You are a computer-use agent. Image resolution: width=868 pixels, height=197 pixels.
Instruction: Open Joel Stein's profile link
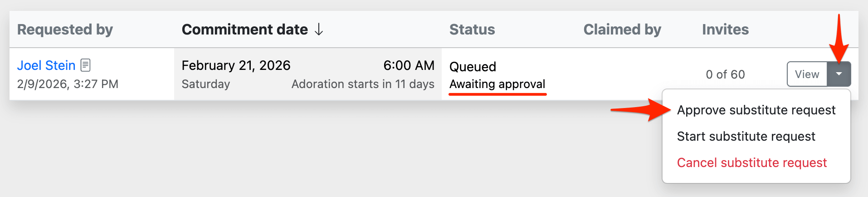[46, 65]
